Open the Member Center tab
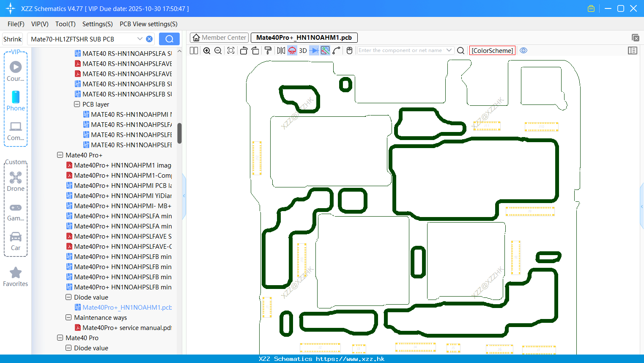The height and width of the screenshot is (363, 644). (x=219, y=38)
